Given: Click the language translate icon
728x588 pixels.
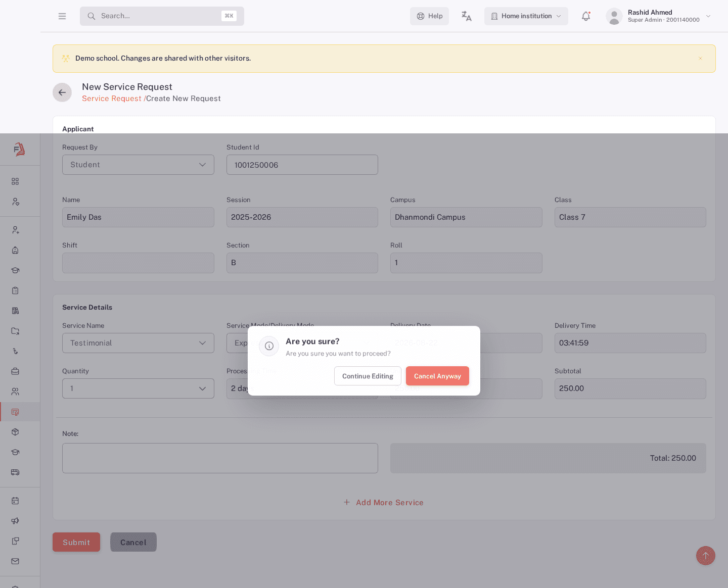Looking at the screenshot, I should [467, 16].
